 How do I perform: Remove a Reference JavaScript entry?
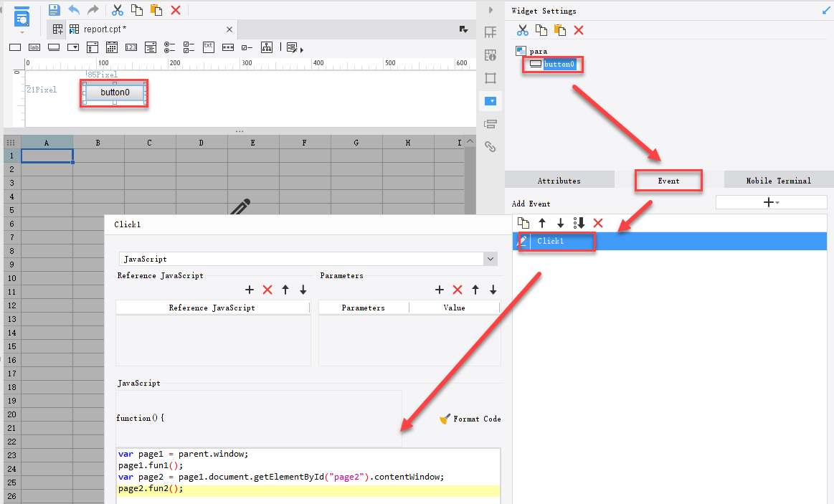pyautogui.click(x=267, y=290)
